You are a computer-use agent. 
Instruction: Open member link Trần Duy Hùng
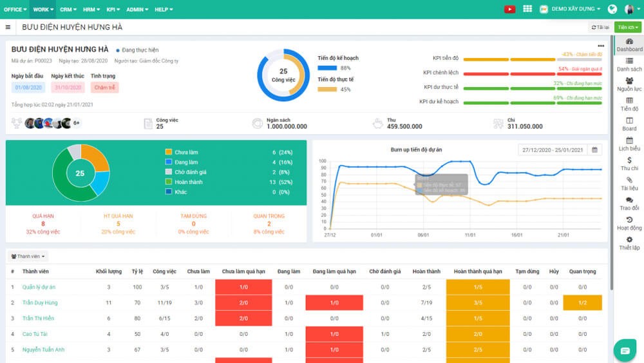(40, 302)
